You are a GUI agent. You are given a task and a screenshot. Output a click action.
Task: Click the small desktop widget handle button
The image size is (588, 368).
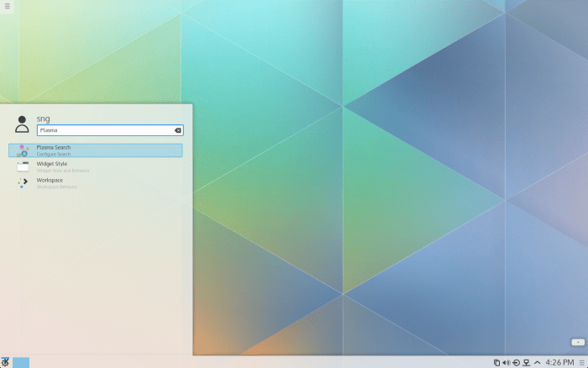click(577, 342)
